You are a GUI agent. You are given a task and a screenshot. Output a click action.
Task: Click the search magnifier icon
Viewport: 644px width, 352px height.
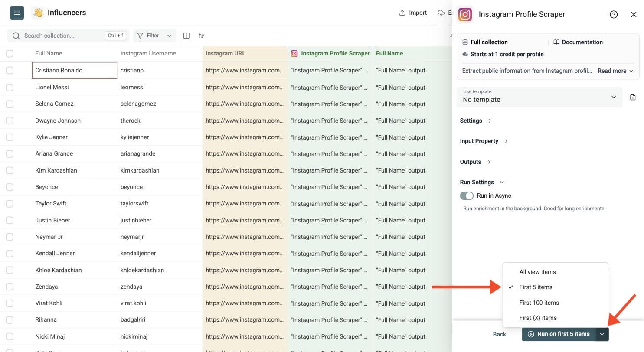(x=16, y=36)
